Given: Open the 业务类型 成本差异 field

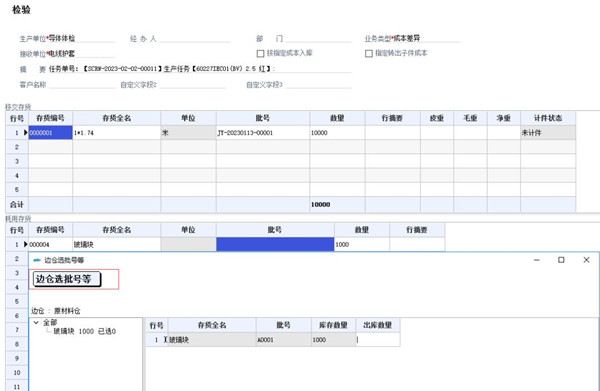Looking at the screenshot, I should click(x=426, y=38).
